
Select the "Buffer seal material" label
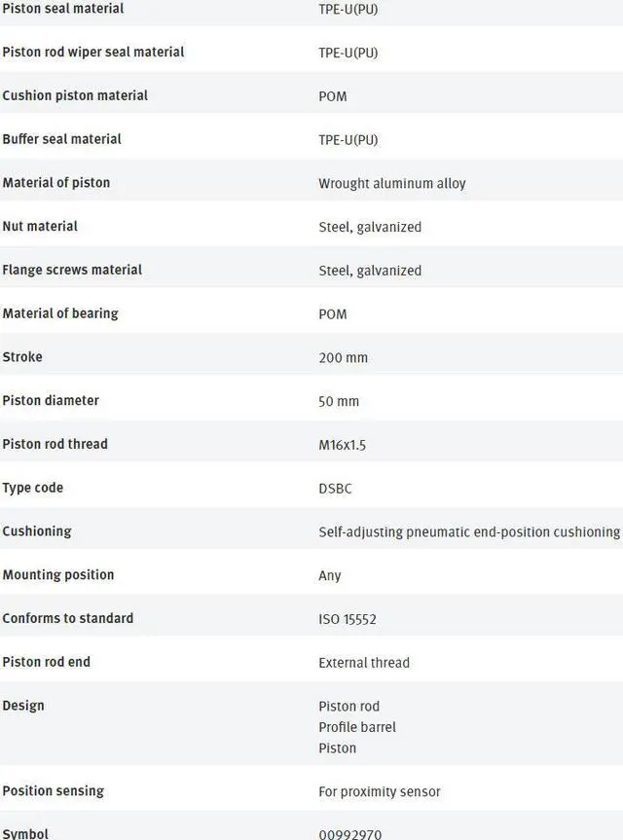(62, 139)
